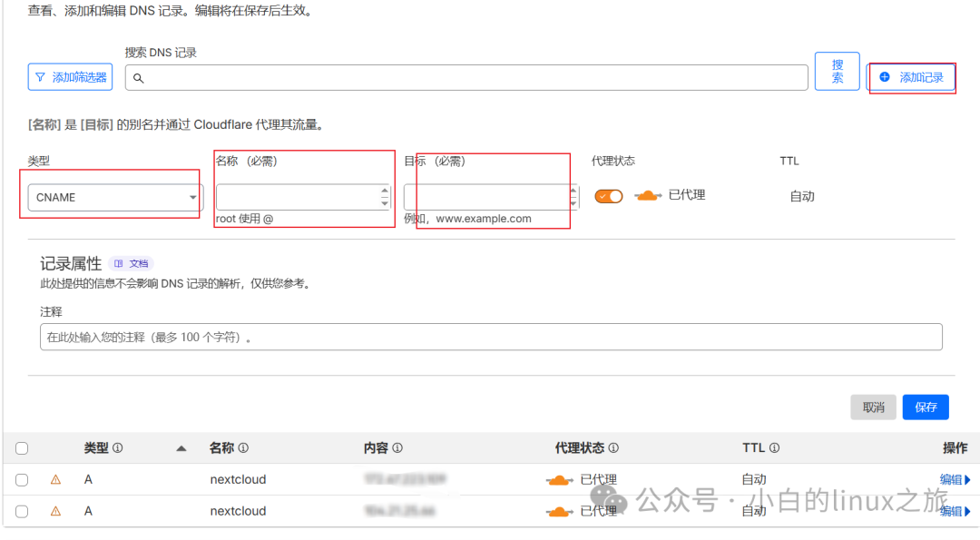
Task: Expand 编辑 for first nextcloud record
Action: coord(955,479)
